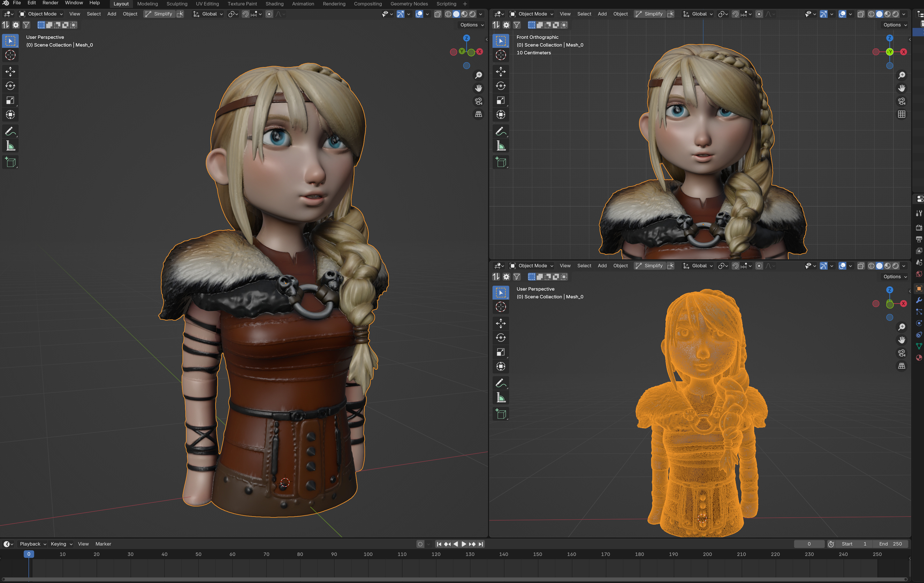Open the shading options dropdown arrow in the left viewport
This screenshot has height=583, width=924.
(481, 14)
